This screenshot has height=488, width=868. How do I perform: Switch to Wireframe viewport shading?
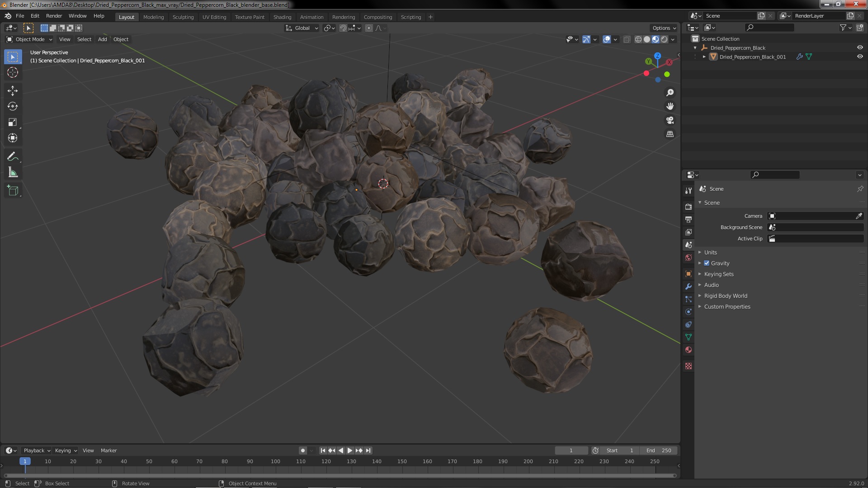[x=638, y=39]
